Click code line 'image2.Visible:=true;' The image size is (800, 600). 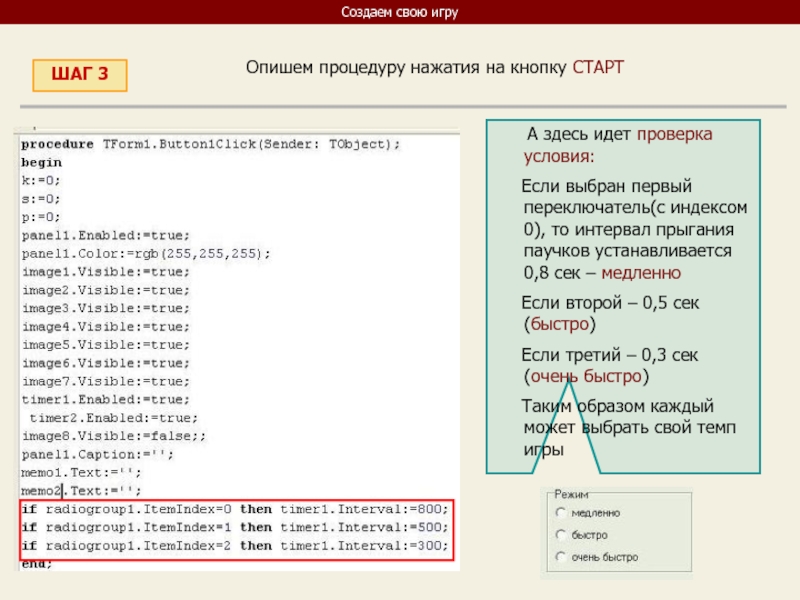[106, 290]
